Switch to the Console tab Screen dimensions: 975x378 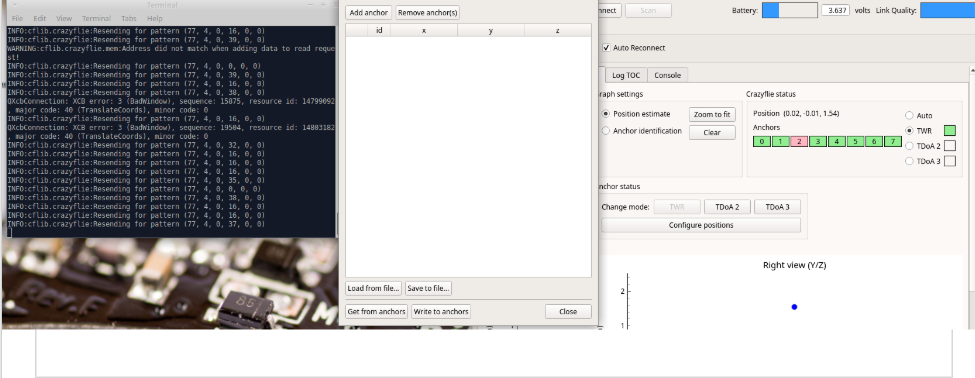[667, 75]
